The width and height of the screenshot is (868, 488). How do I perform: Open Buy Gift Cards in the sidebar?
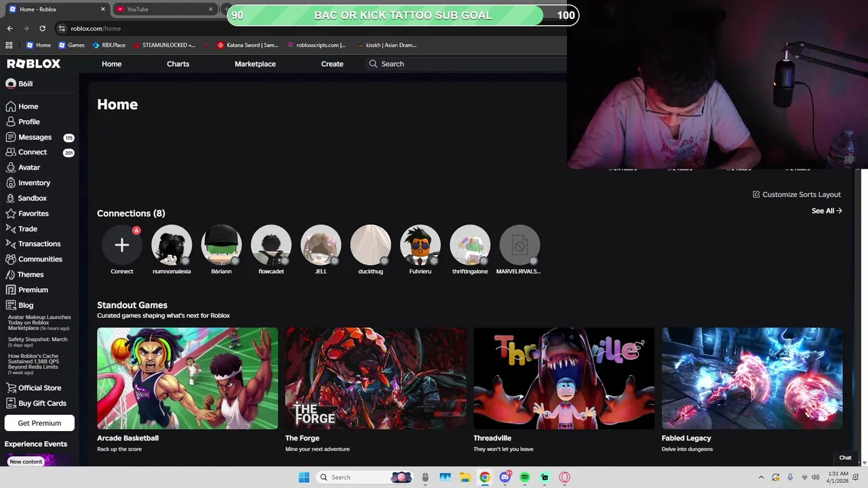coord(35,403)
